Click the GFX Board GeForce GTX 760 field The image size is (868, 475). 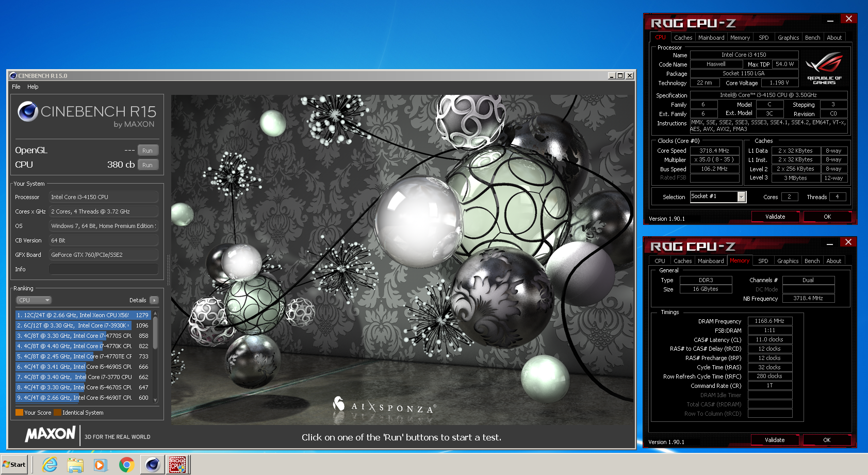tap(104, 255)
